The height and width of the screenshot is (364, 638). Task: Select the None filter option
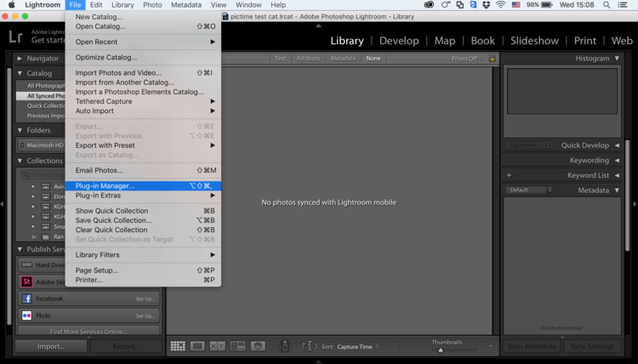373,58
